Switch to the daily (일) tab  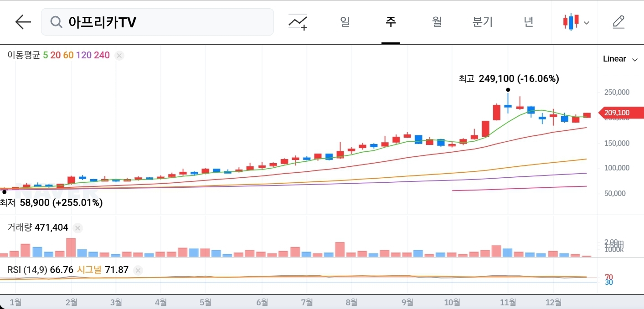tap(345, 22)
